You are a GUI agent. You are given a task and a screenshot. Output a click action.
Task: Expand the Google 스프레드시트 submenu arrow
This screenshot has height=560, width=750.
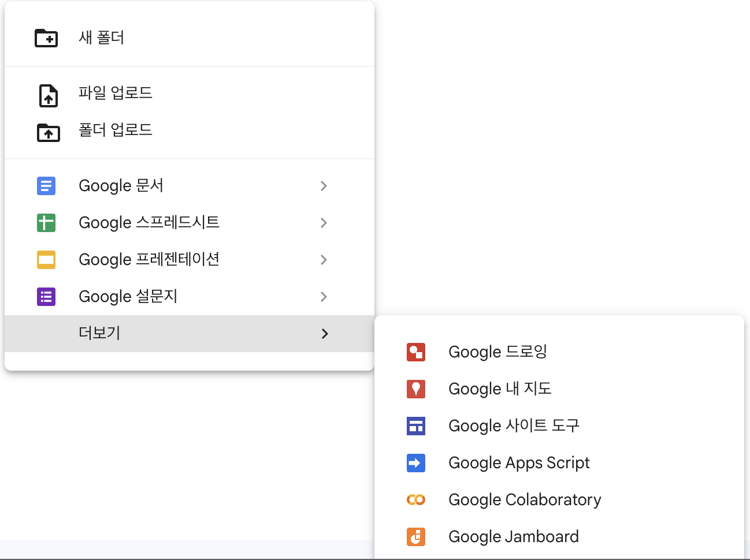[324, 223]
